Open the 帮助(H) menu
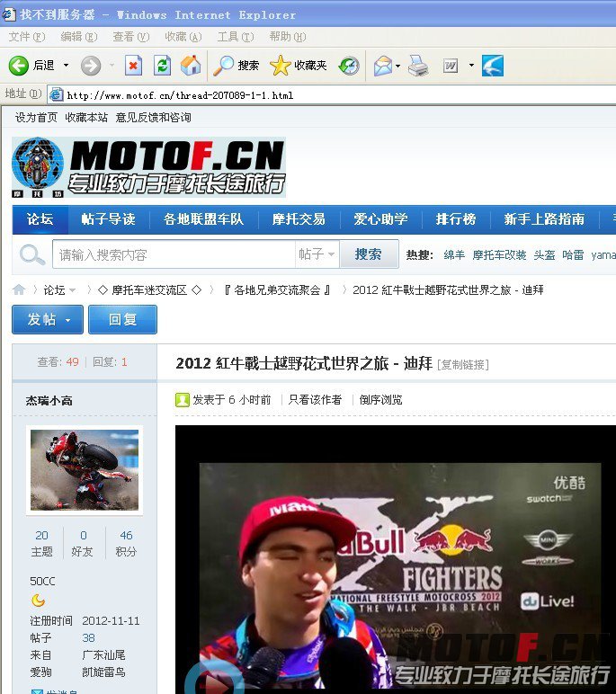This screenshot has width=616, height=694. point(288,37)
